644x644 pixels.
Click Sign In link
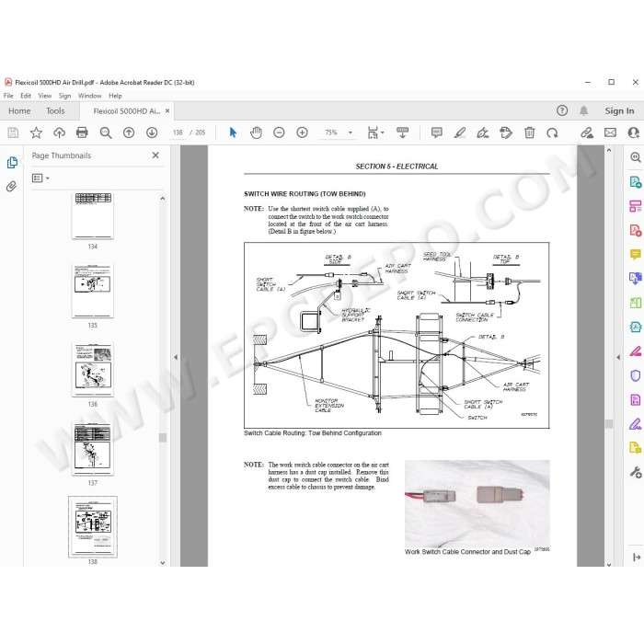(x=619, y=111)
